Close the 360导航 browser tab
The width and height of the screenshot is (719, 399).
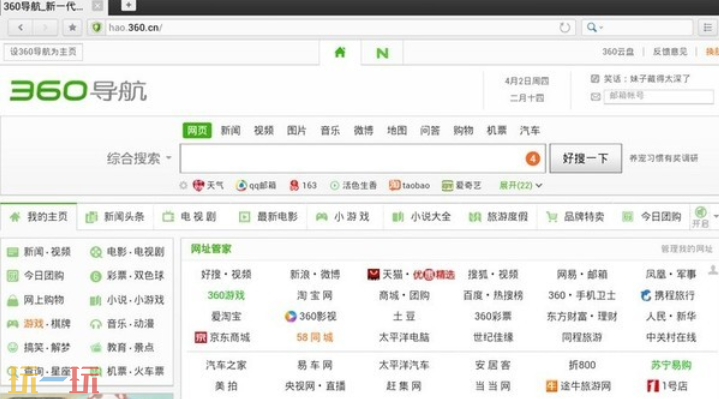point(97,6)
